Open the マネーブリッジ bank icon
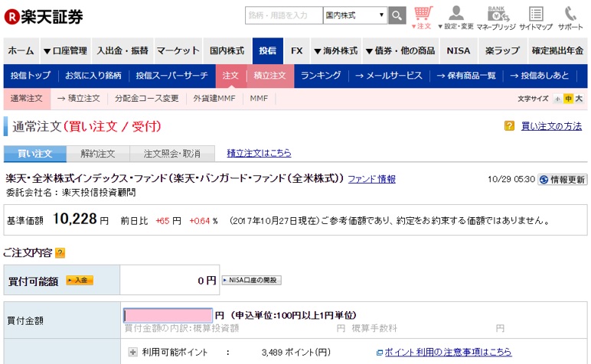 (496, 18)
